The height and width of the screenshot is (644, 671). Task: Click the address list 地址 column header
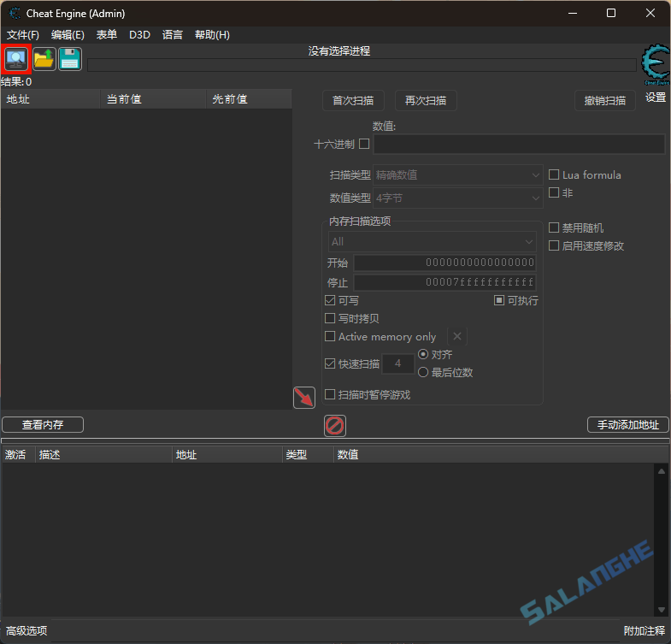[227, 455]
